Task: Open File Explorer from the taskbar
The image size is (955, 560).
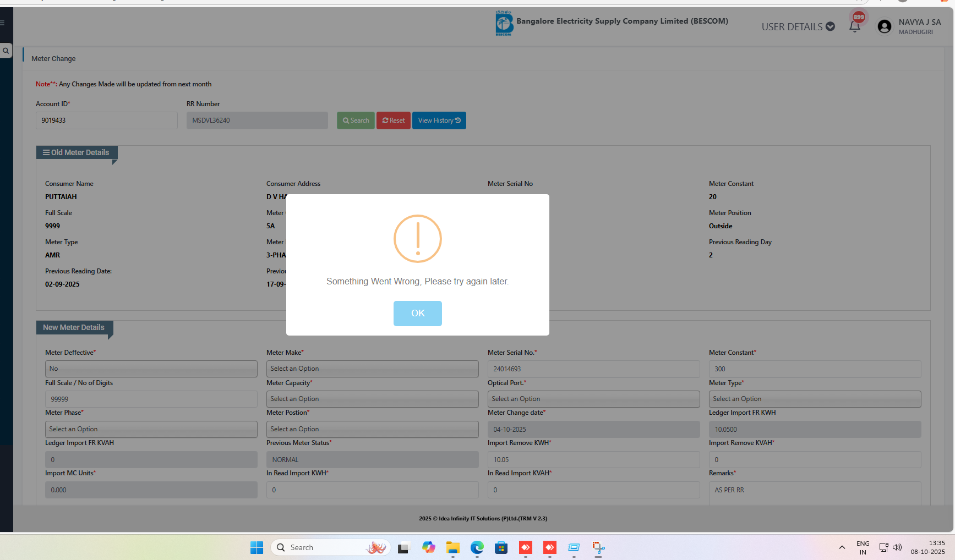Action: 452,547
